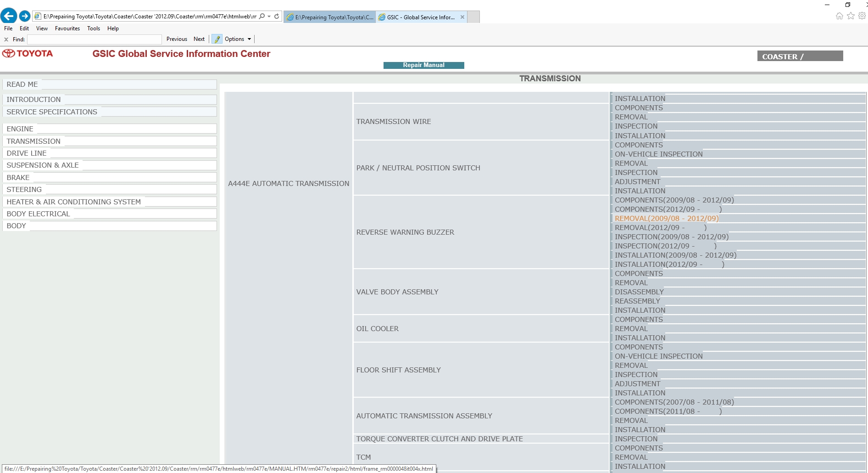
Task: Open the View menu
Action: tap(42, 28)
